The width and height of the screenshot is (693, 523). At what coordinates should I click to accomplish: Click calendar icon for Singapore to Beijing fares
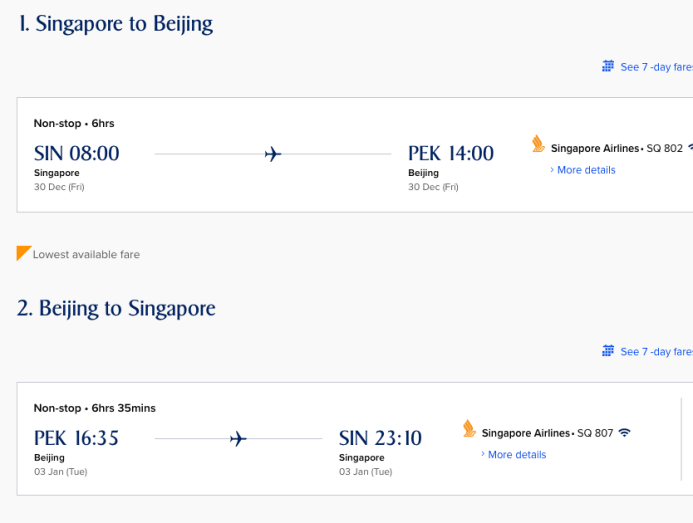coord(608,67)
